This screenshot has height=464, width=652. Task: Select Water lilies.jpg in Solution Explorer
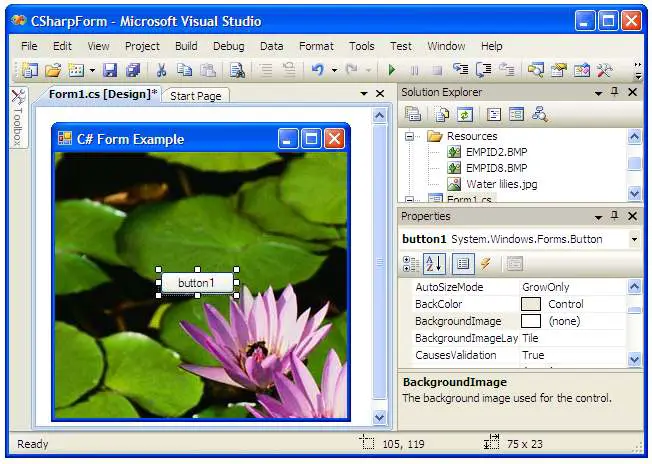pyautogui.click(x=502, y=184)
